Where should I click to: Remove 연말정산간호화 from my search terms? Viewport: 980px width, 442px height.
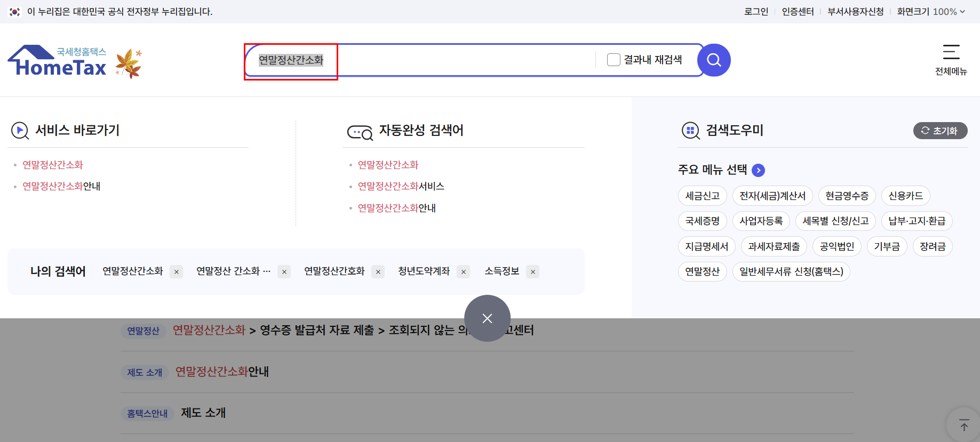click(378, 272)
